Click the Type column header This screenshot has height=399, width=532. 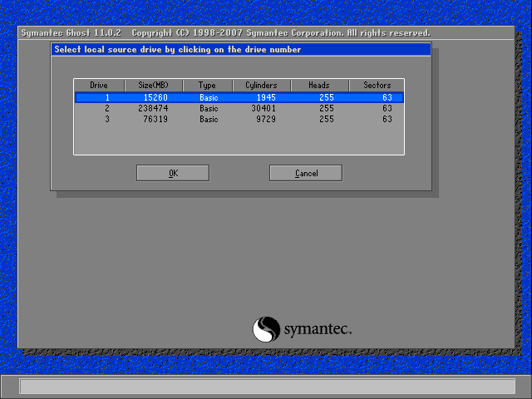207,85
